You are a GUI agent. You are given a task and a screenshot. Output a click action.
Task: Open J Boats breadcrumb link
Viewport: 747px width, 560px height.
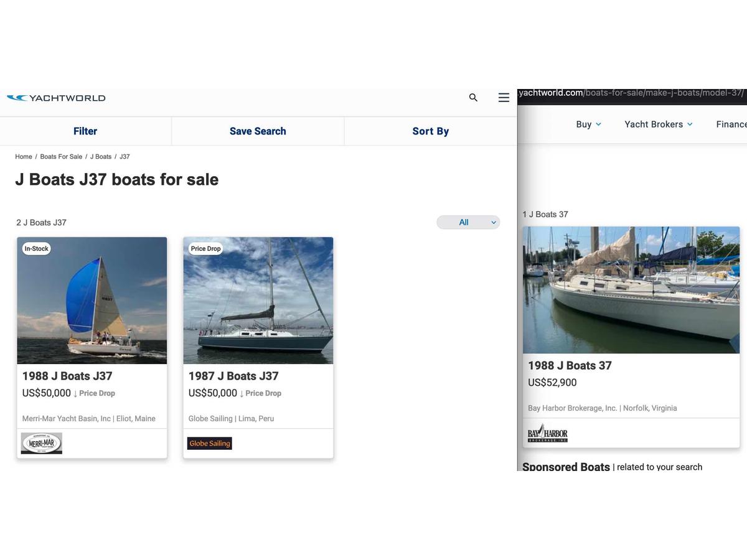(x=101, y=157)
